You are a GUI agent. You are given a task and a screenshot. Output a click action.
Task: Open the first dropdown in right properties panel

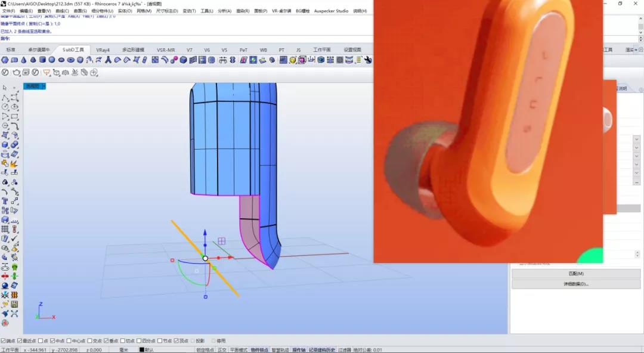(637, 139)
